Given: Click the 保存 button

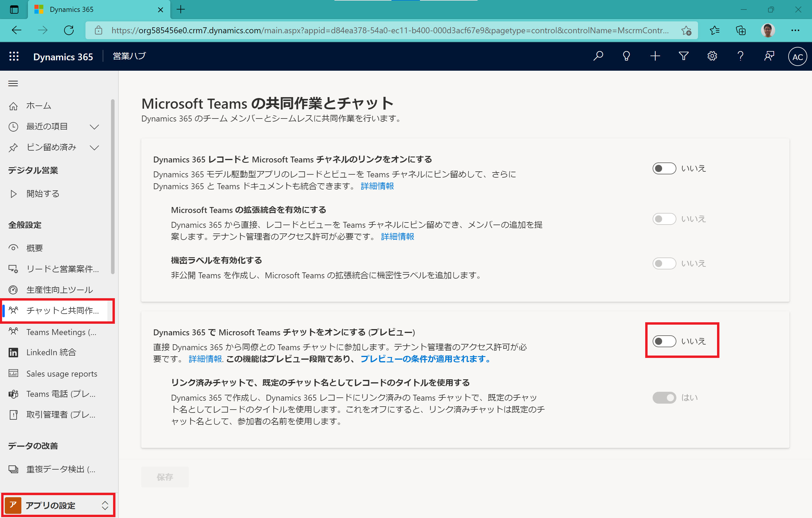Looking at the screenshot, I should click(x=165, y=477).
